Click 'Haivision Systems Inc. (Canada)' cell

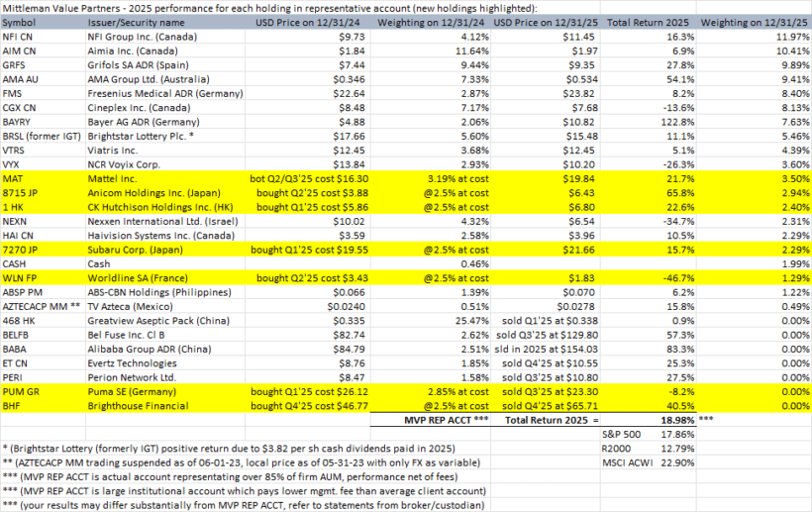click(x=165, y=236)
